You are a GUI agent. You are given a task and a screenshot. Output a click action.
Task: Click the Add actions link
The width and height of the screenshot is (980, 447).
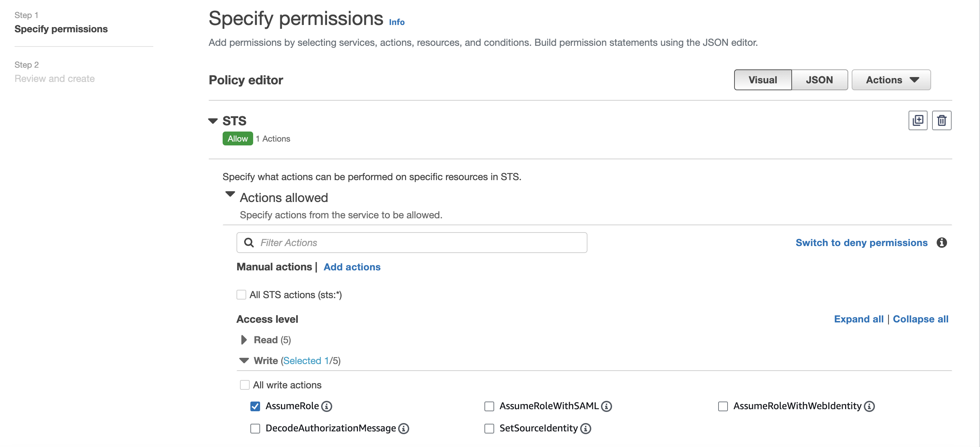tap(352, 267)
